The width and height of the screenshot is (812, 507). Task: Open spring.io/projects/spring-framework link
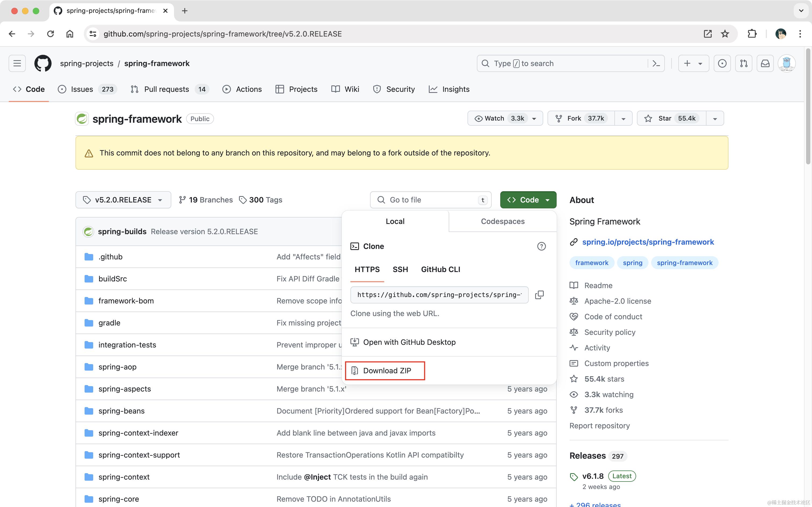648,242
